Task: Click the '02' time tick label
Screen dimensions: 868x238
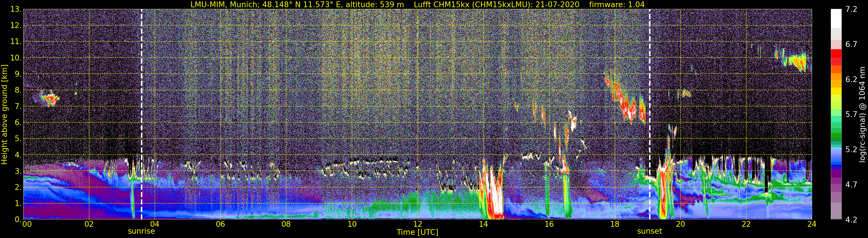Action: click(89, 224)
